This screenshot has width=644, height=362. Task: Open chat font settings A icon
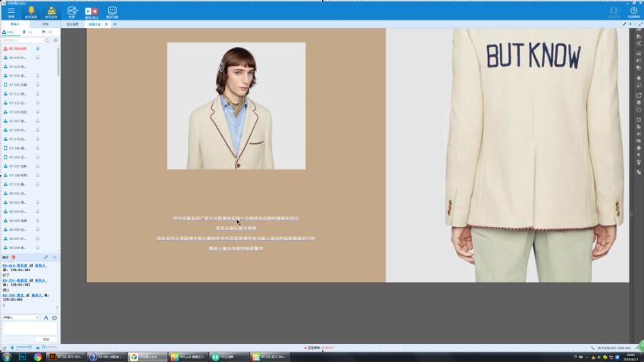click(46, 317)
